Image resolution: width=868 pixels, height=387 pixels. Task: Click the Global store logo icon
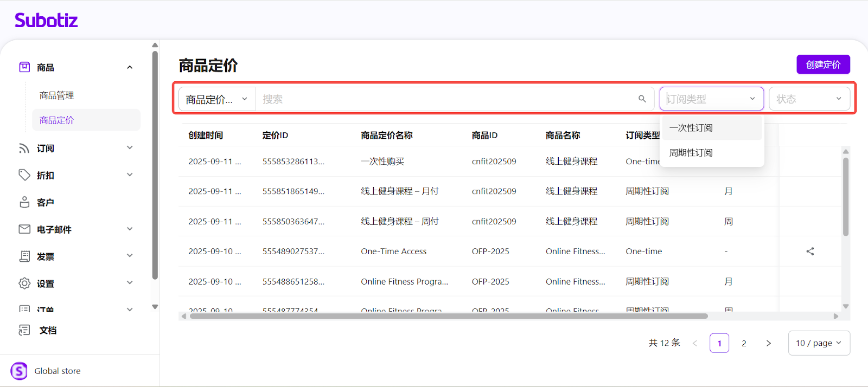coord(19,371)
